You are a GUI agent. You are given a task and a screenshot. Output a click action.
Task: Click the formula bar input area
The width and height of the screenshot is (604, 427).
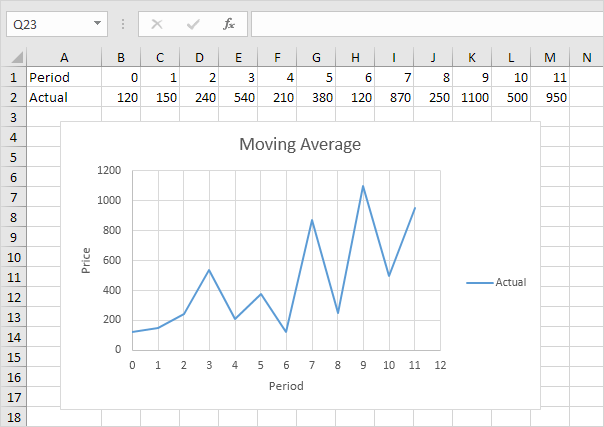425,23
